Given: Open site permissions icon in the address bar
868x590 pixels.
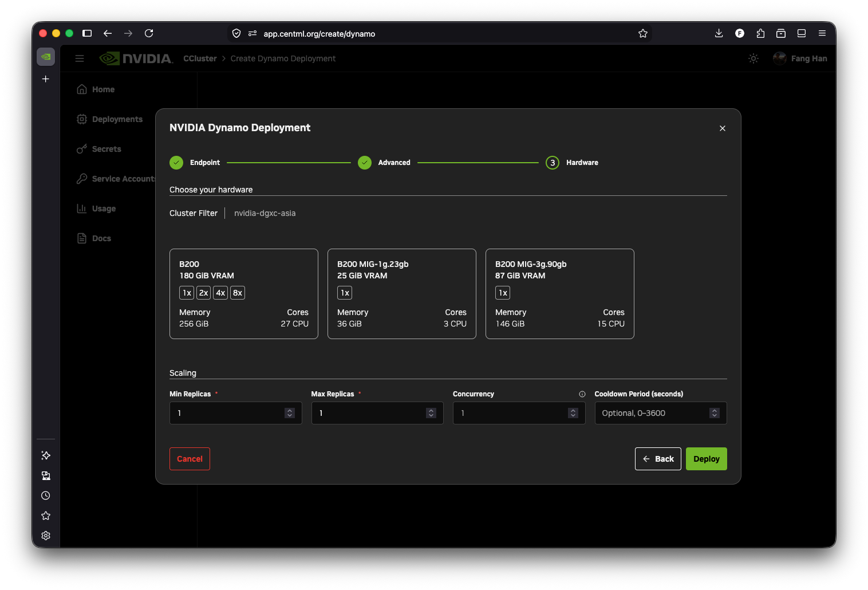Looking at the screenshot, I should pos(252,33).
